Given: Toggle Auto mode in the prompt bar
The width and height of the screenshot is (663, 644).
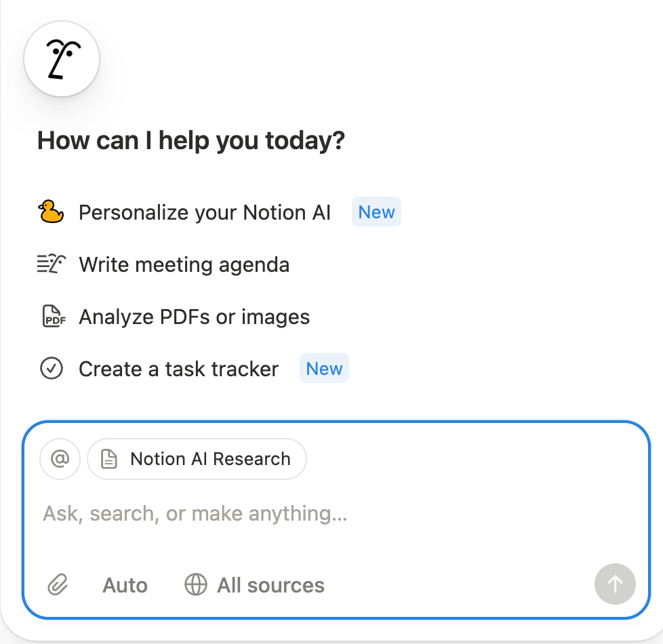Looking at the screenshot, I should pos(125,584).
